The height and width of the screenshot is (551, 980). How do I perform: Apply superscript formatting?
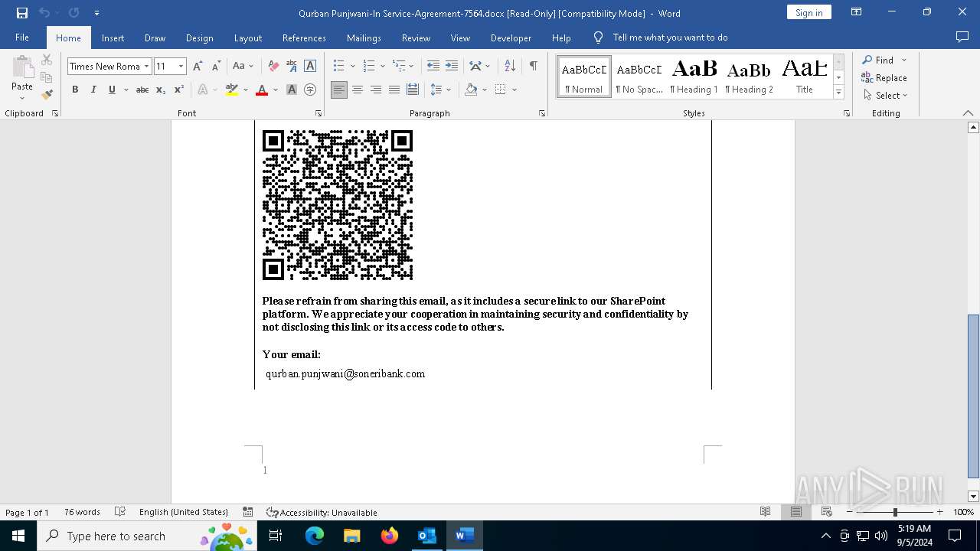[x=179, y=90]
